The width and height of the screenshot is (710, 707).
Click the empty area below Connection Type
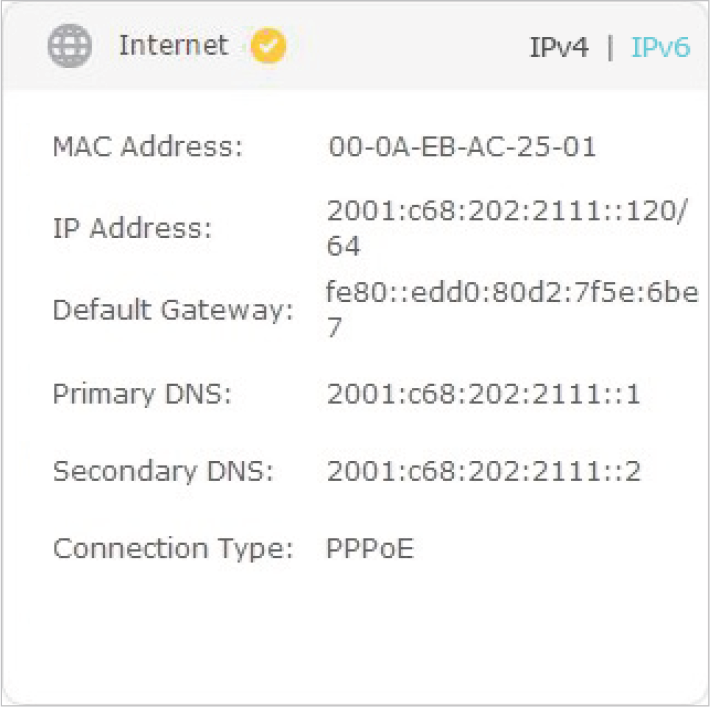(355, 634)
